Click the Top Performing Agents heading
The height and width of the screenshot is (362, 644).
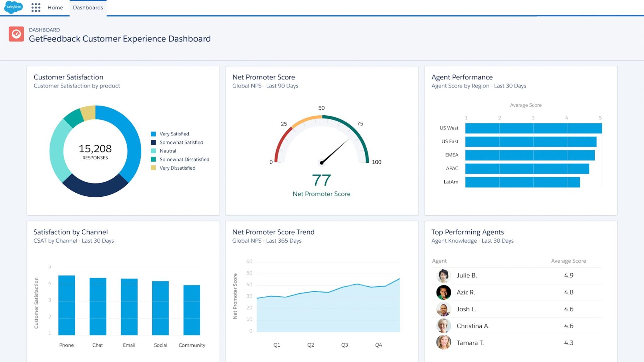pyautogui.click(x=468, y=232)
